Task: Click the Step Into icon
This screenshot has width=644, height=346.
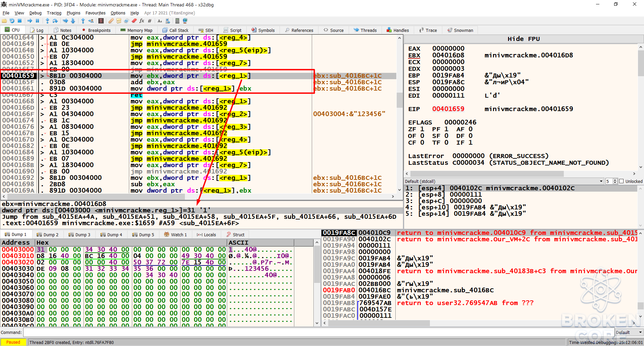Action: [x=47, y=21]
